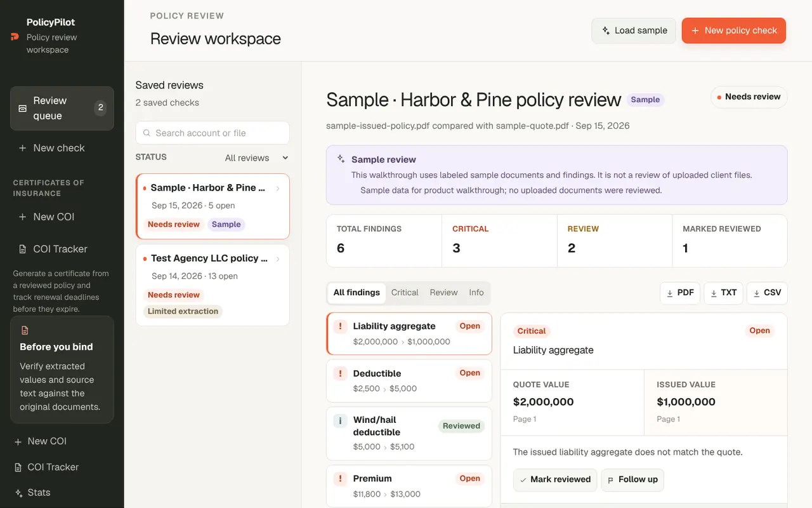Click the critical alert icon on Premium finding

tap(341, 479)
